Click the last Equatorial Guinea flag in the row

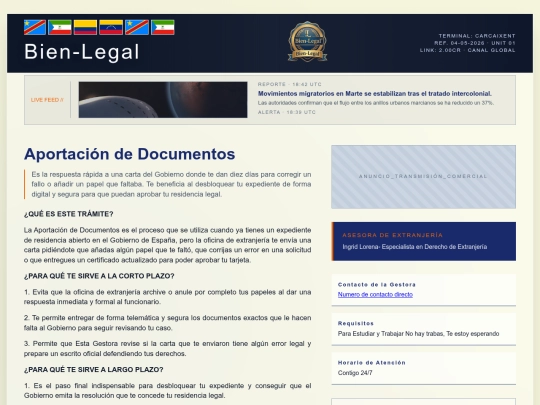163,27
